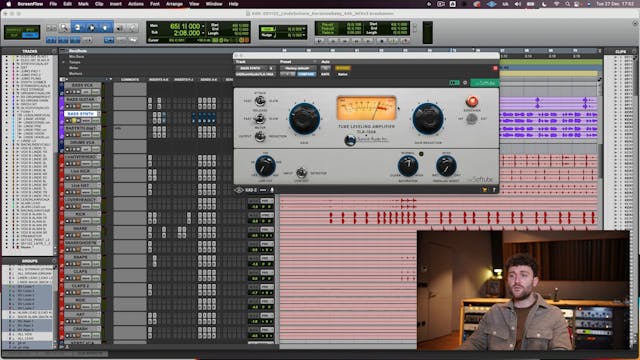Viewport: 640px width, 360px height.
Task: Click the large Gain Reduction knob
Action: [428, 118]
